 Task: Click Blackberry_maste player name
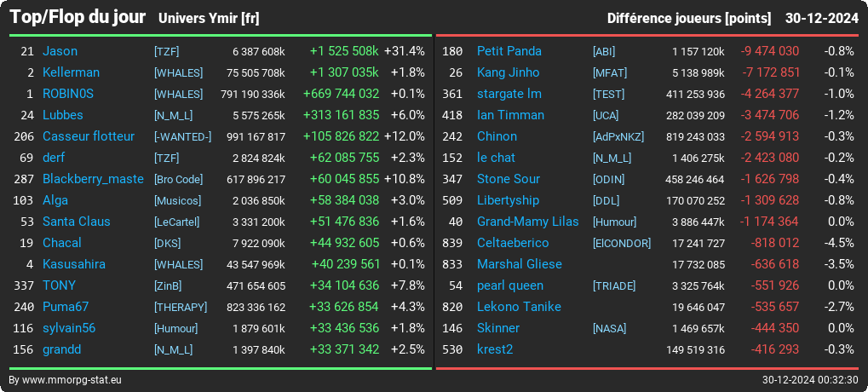click(x=93, y=179)
